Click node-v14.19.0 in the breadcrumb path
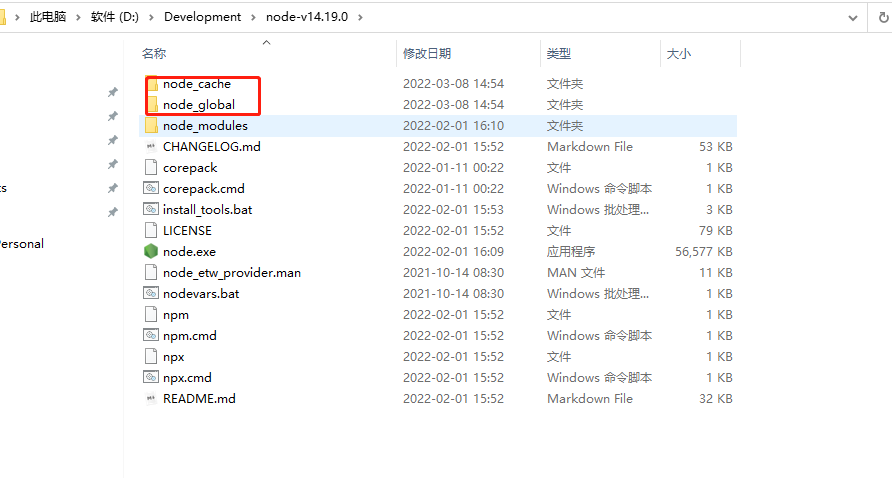This screenshot has height=478, width=892. pos(307,17)
